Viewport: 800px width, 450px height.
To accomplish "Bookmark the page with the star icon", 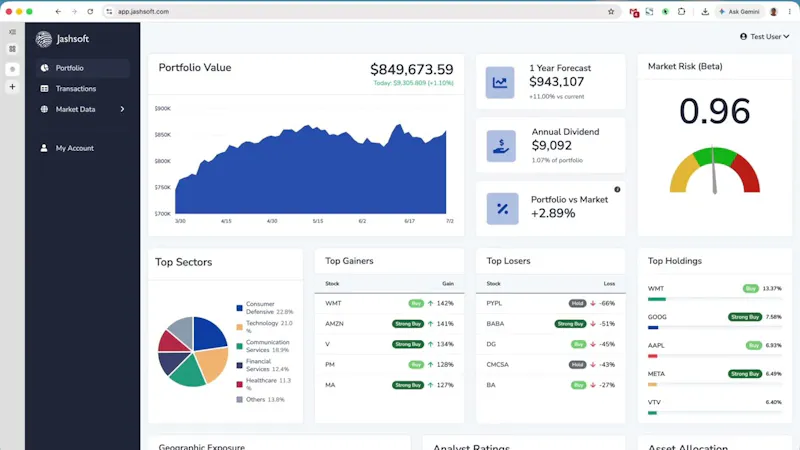I will 611,11.
